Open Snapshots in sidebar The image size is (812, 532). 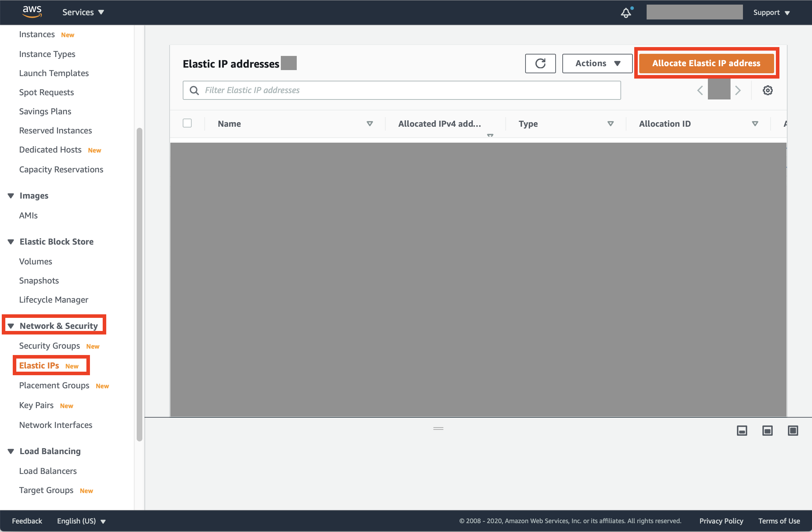[39, 281]
